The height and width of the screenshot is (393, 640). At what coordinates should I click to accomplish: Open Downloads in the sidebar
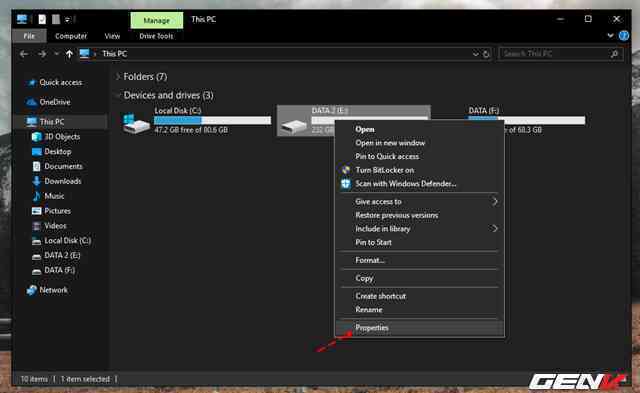[x=62, y=181]
